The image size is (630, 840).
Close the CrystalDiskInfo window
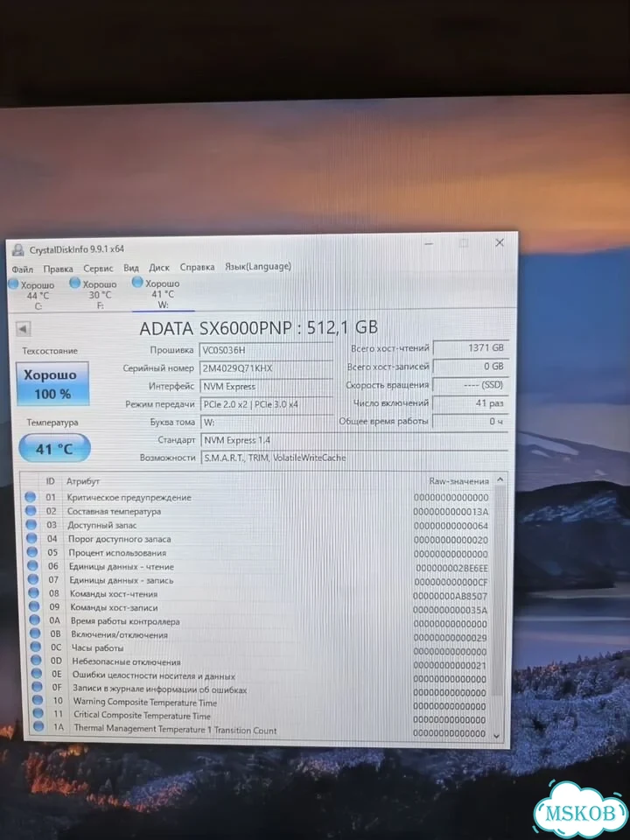coord(500,242)
